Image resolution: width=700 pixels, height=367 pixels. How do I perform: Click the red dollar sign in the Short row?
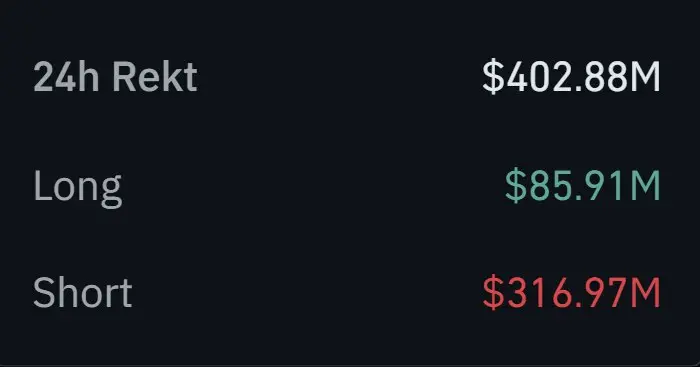[494, 293]
